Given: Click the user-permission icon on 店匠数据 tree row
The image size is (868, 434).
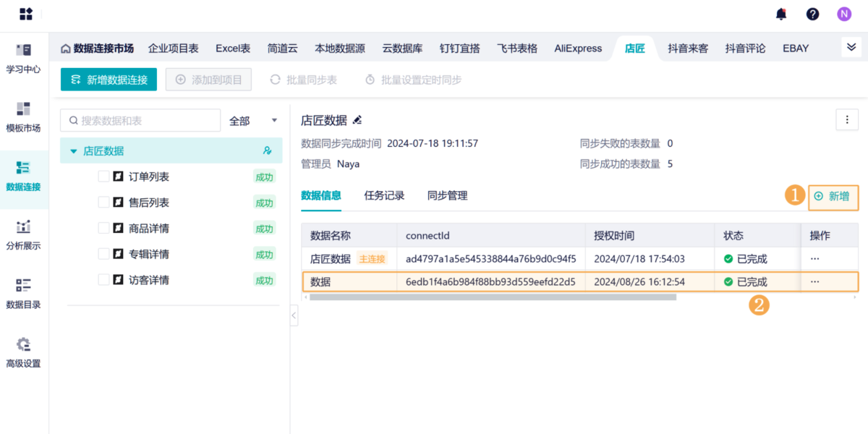Looking at the screenshot, I should [x=268, y=151].
